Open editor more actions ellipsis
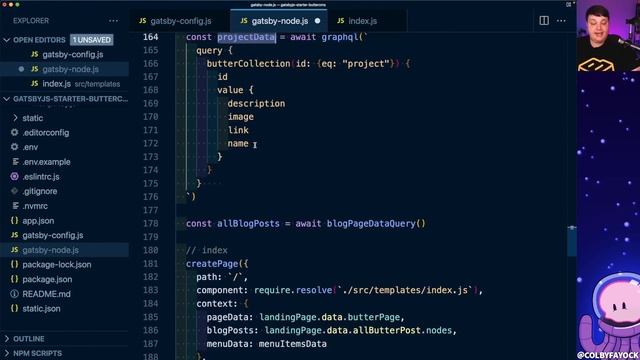 561,20
